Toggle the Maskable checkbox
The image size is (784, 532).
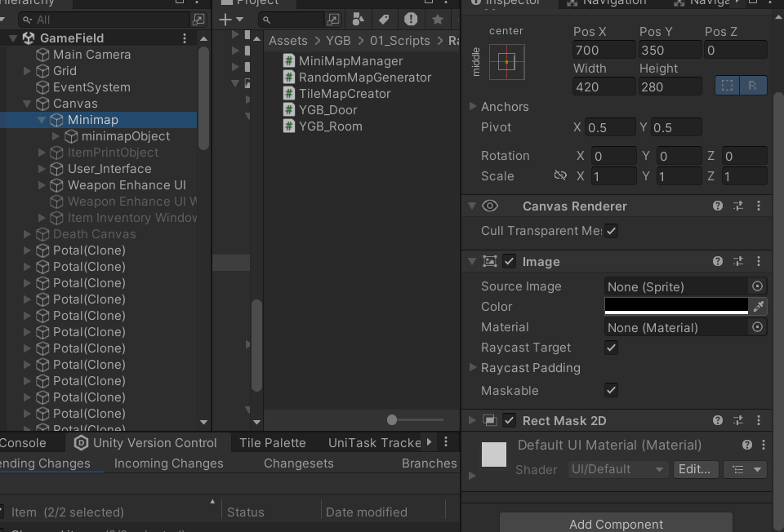(x=611, y=390)
